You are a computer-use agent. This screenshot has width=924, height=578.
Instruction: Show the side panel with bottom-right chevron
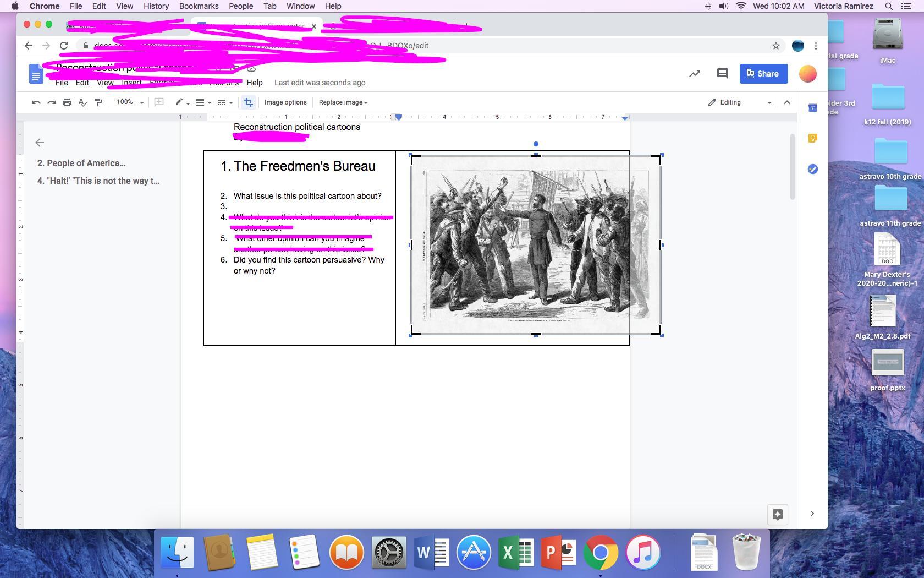coord(812,514)
